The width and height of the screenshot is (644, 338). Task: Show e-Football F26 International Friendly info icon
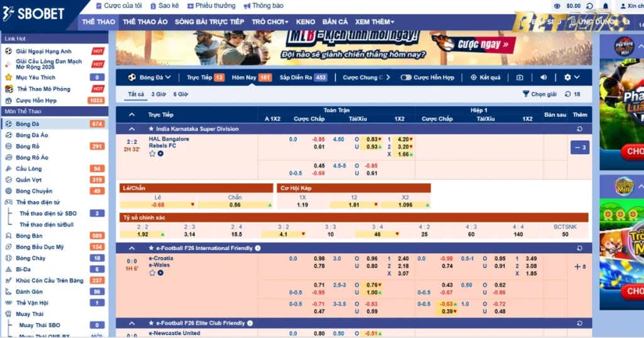(x=257, y=248)
